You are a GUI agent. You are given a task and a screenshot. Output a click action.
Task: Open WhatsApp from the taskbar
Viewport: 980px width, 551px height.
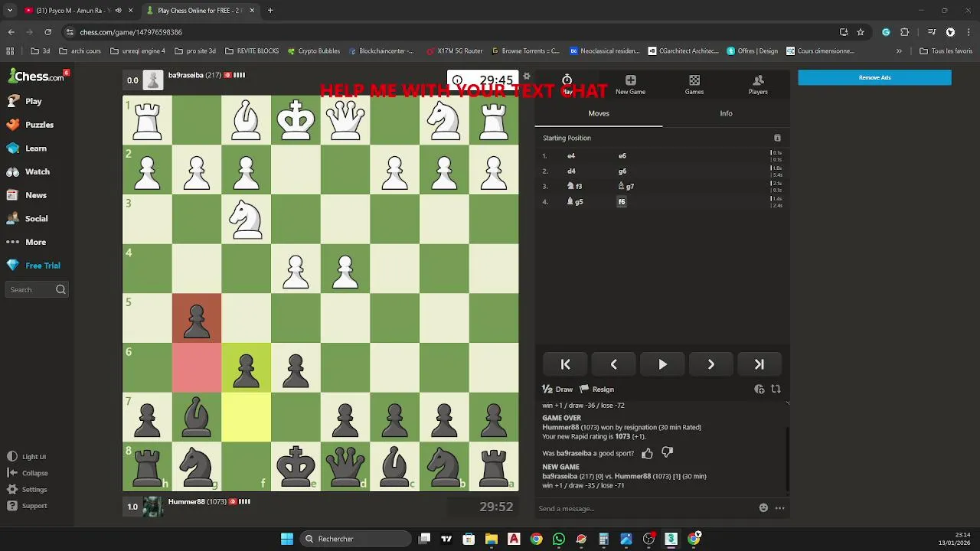tap(559, 539)
